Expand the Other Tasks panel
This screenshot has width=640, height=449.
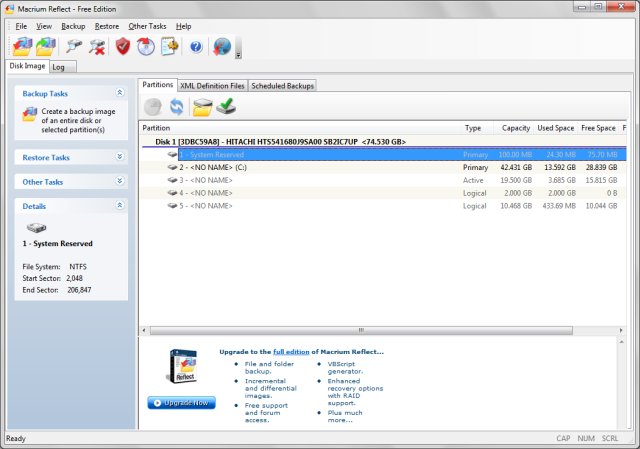click(x=120, y=182)
